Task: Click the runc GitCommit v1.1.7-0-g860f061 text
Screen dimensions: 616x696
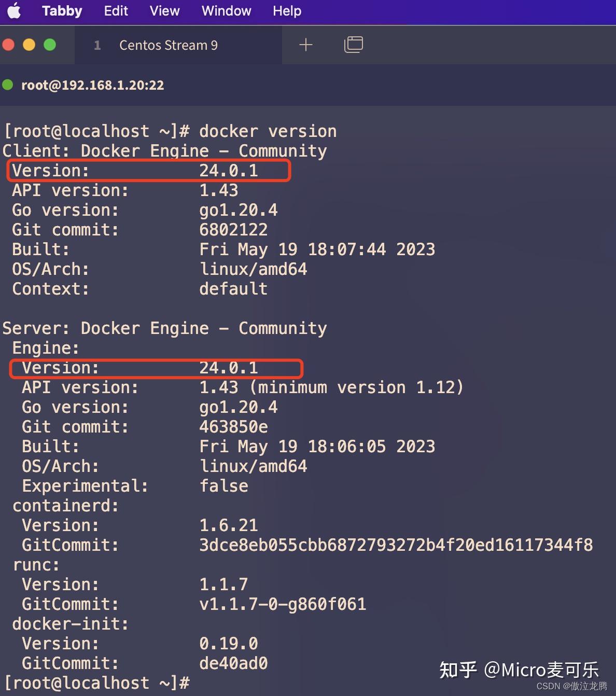Action: (x=283, y=604)
